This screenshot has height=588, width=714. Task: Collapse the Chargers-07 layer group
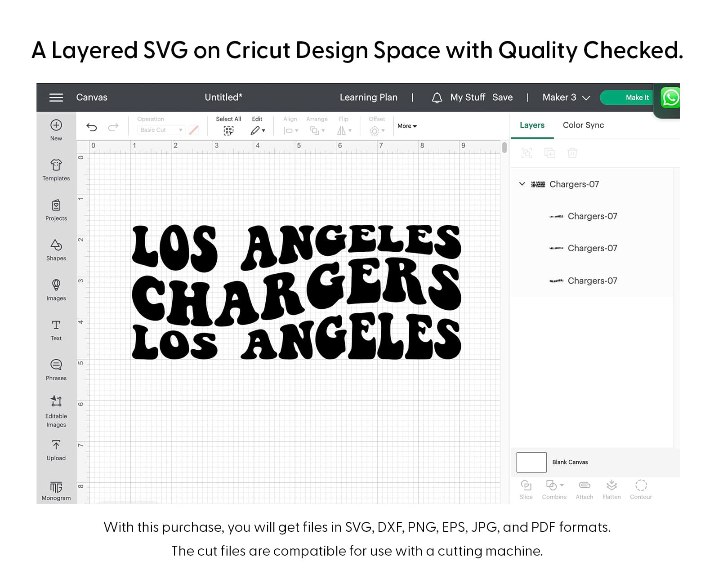coord(522,184)
